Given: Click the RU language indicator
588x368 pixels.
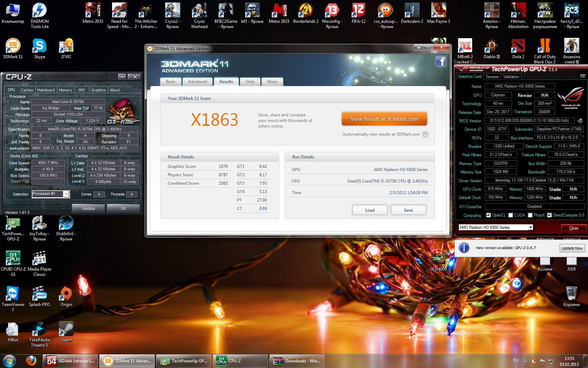Looking at the screenshot, I should (x=516, y=360).
